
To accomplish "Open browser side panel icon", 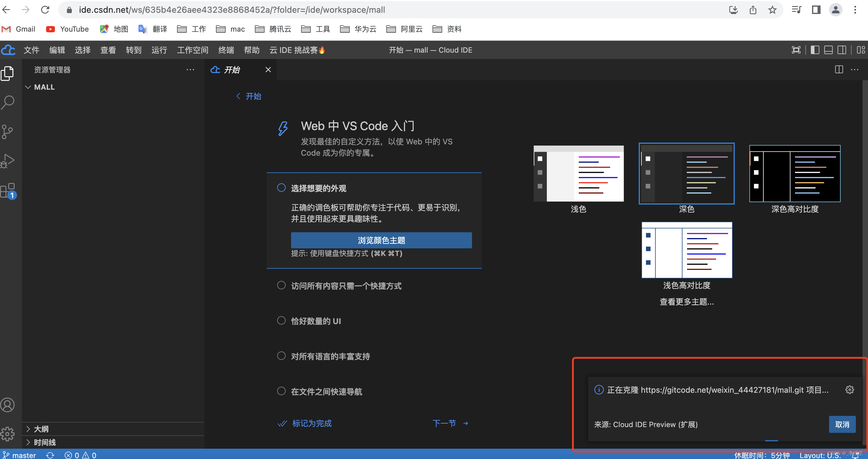I will [816, 10].
